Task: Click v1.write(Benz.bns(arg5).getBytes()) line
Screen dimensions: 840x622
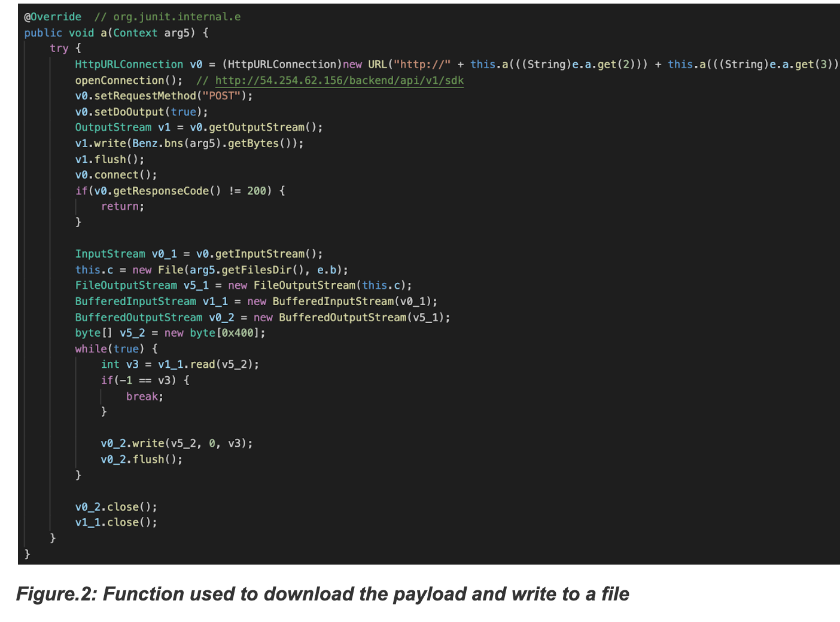Action: click(189, 144)
